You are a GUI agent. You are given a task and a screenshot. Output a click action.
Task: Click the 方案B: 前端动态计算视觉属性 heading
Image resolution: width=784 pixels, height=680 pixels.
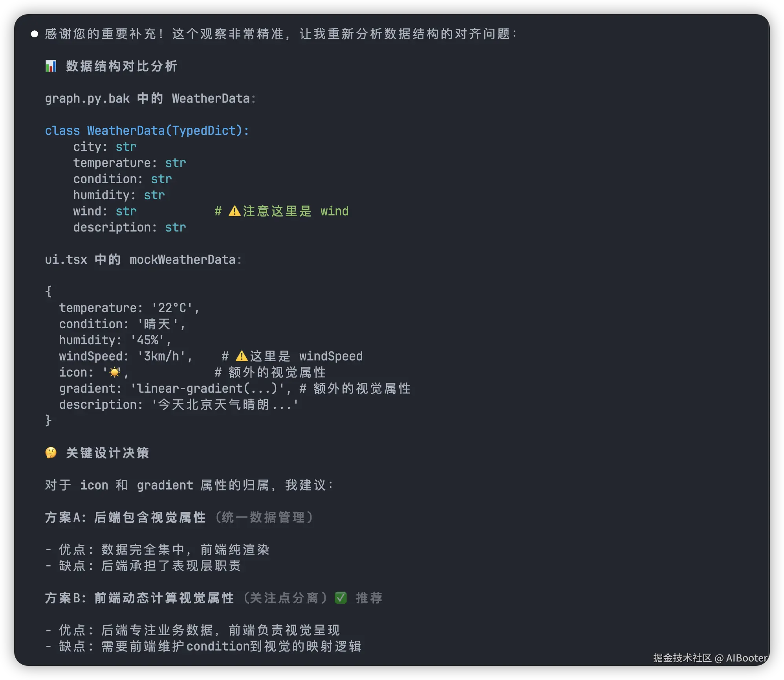pyautogui.click(x=139, y=598)
